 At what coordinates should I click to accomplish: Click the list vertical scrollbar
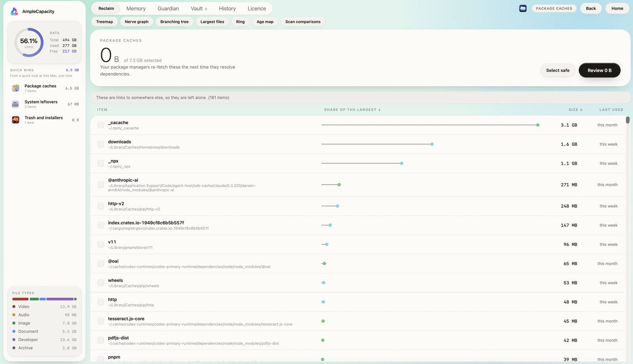point(627,120)
